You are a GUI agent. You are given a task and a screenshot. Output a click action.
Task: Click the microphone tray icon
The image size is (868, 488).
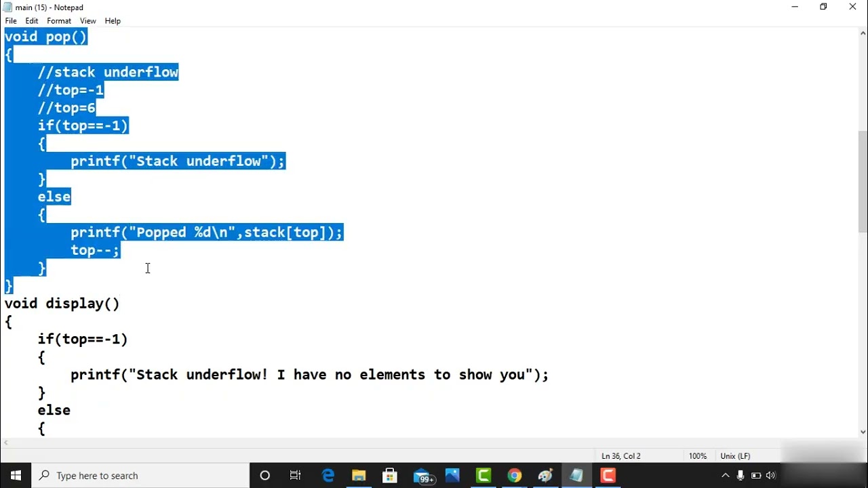(741, 476)
